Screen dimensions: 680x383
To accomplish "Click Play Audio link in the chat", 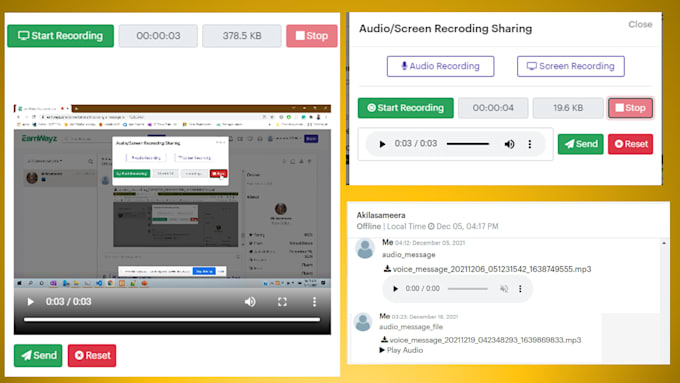I will tap(401, 350).
